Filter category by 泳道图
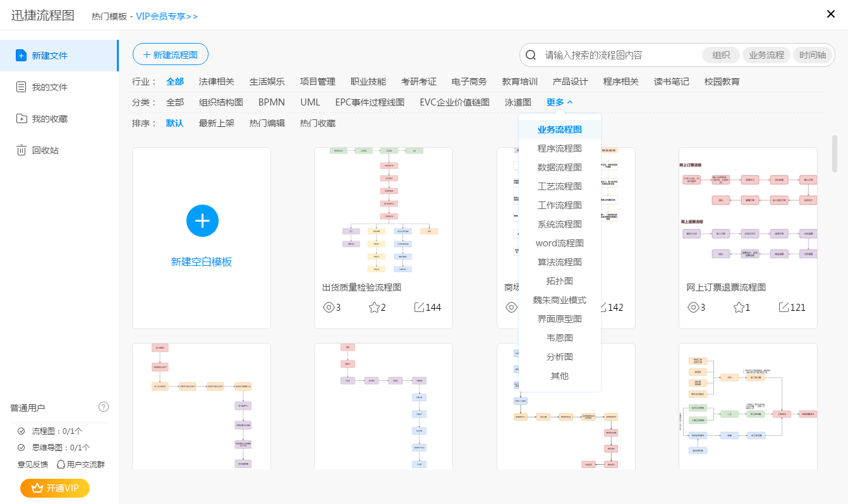The image size is (848, 504). pos(518,102)
